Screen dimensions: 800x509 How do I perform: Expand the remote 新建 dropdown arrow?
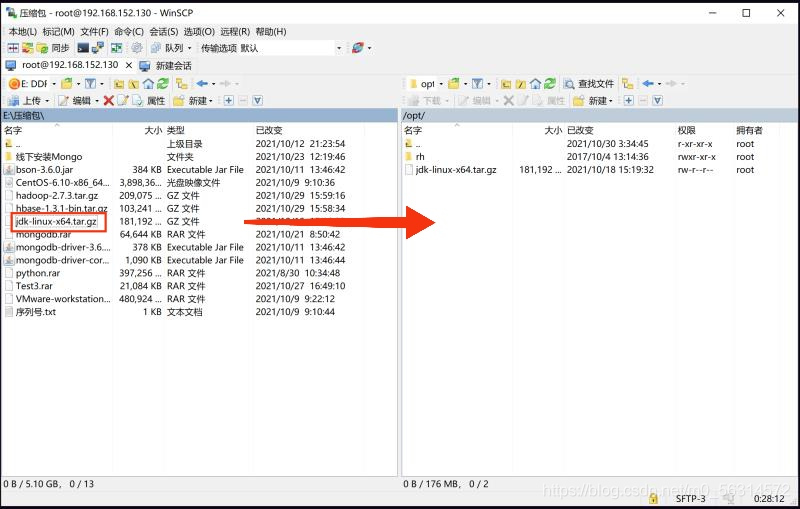611,100
